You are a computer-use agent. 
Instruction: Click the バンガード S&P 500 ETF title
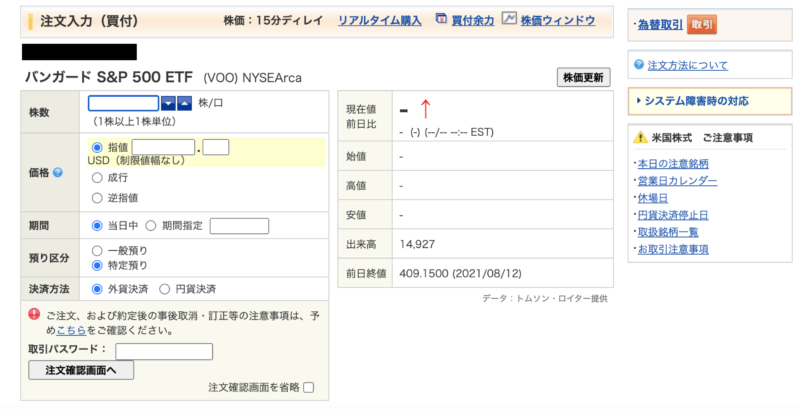tap(109, 77)
